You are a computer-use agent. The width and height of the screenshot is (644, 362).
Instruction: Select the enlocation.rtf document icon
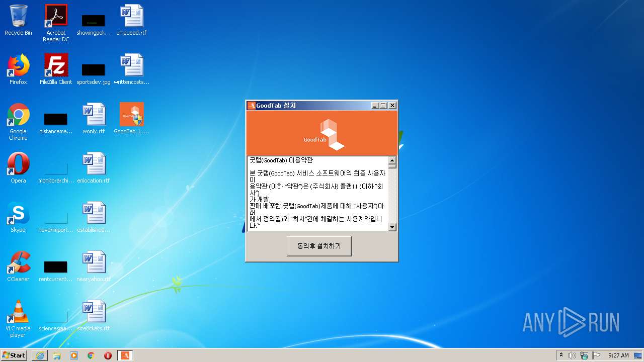coord(94,168)
